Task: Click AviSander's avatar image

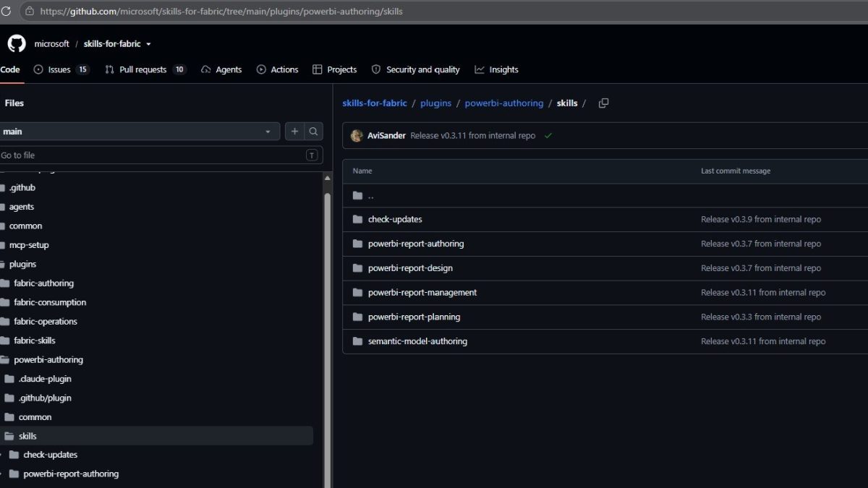Action: (x=357, y=135)
